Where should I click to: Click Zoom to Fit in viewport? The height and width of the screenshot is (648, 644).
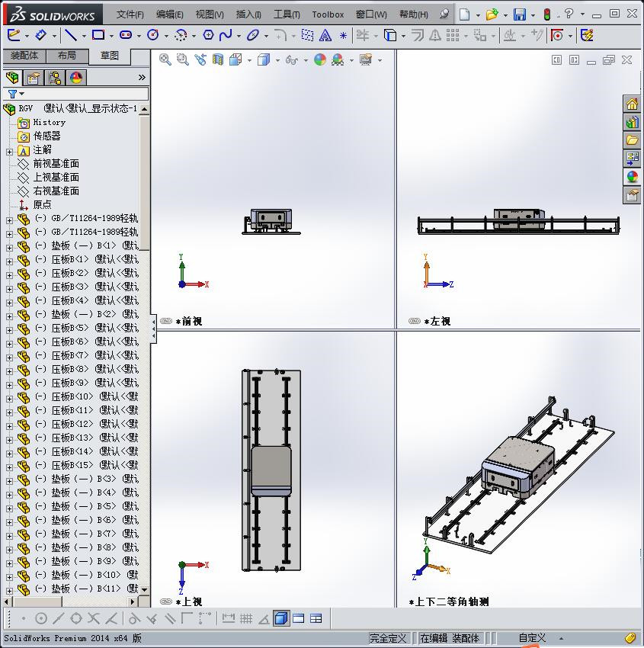pos(165,59)
